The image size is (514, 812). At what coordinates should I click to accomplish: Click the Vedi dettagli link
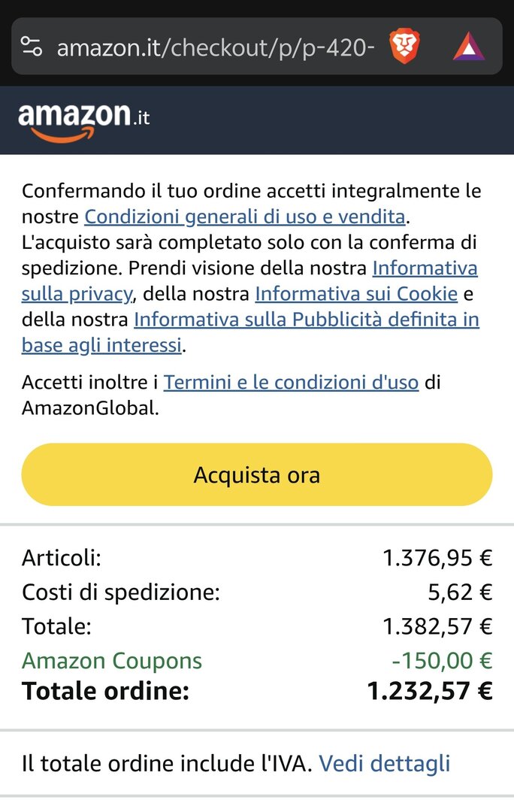[x=384, y=763]
